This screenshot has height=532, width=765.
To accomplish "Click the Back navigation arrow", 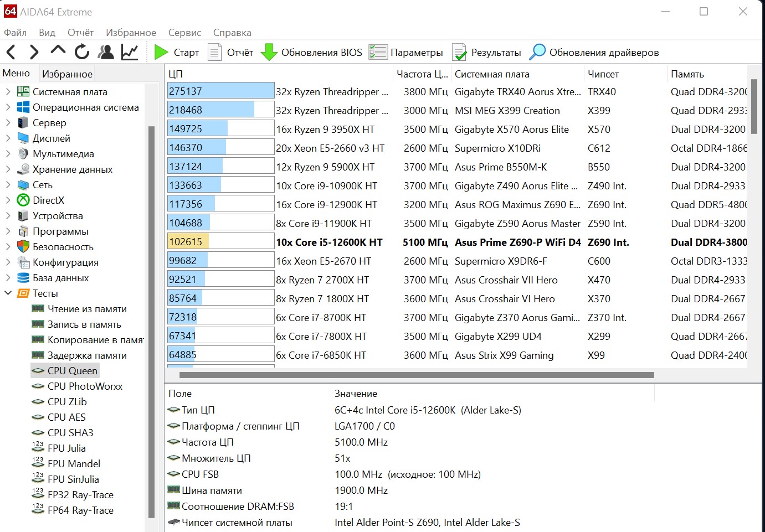I will pyautogui.click(x=11, y=53).
